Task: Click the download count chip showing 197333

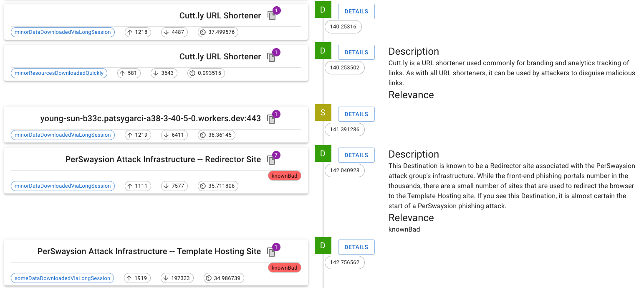Action: [x=177, y=278]
